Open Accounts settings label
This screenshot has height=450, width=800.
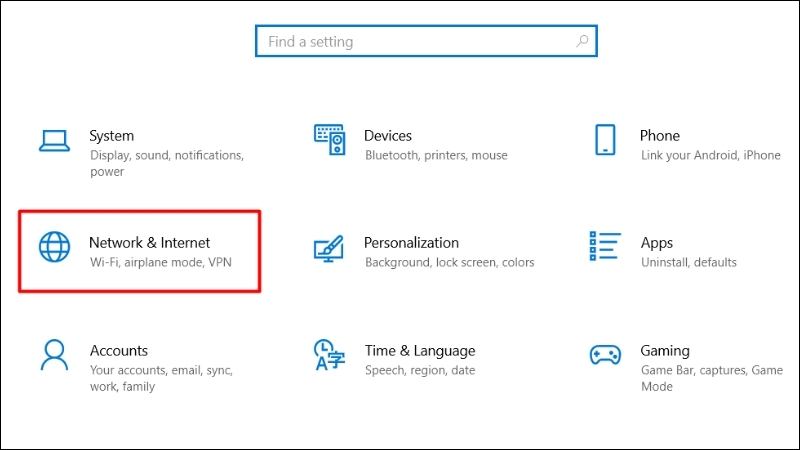pyautogui.click(x=119, y=351)
